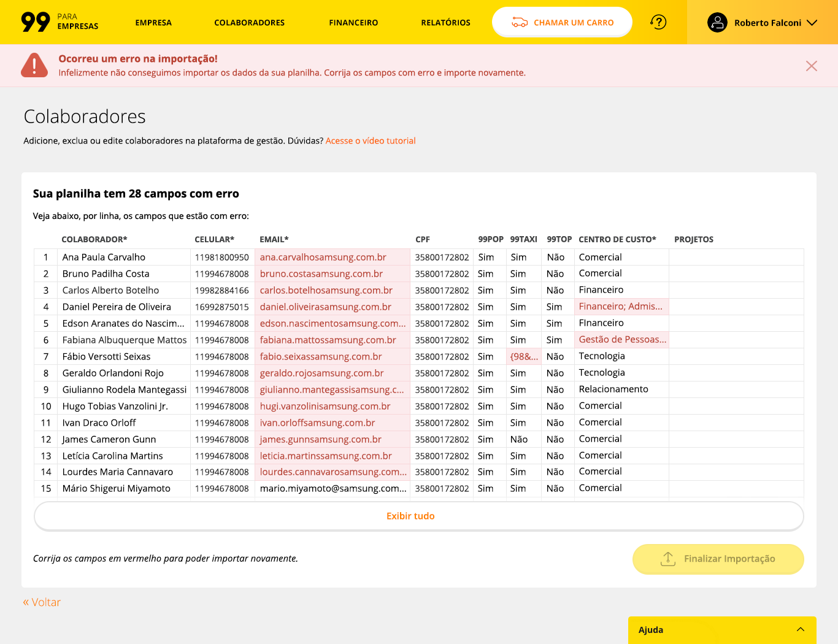
Task: Click the name Ana Paula Carvalho
Action: pyautogui.click(x=104, y=257)
